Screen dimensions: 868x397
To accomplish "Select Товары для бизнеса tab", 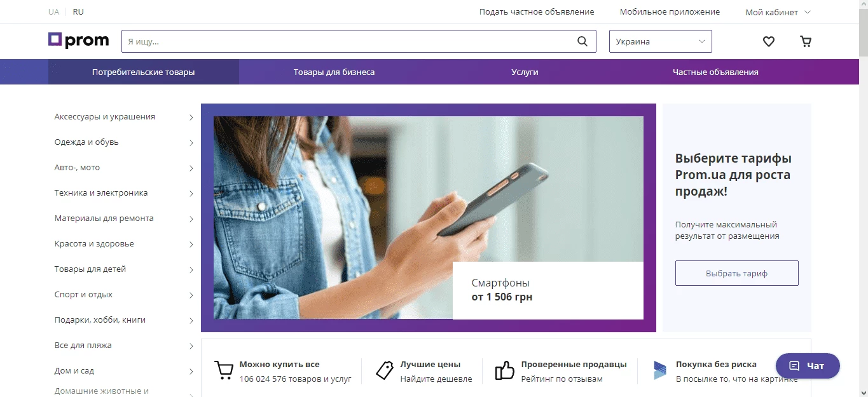I will [x=334, y=72].
